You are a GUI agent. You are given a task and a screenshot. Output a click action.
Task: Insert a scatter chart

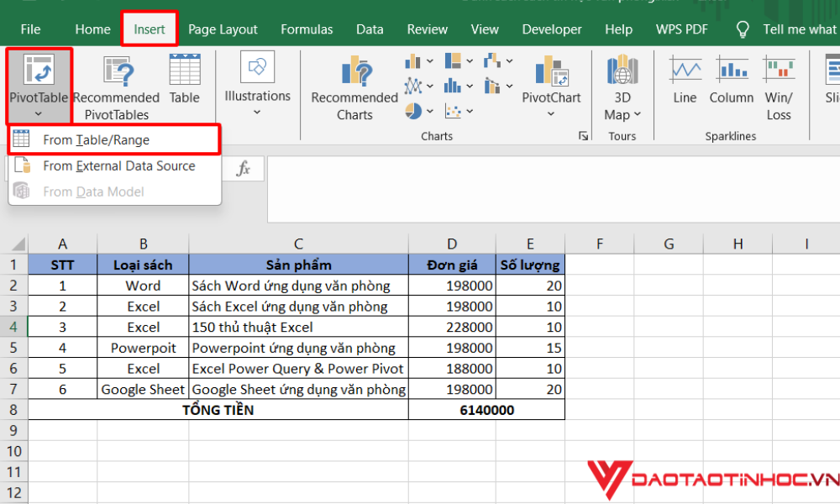pyautogui.click(x=452, y=110)
